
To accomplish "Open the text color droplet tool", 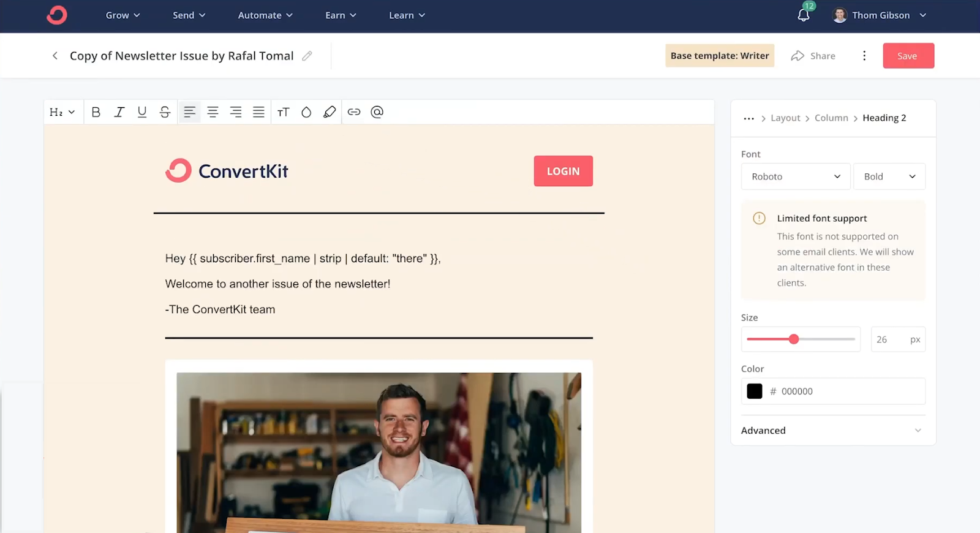I will click(x=306, y=112).
